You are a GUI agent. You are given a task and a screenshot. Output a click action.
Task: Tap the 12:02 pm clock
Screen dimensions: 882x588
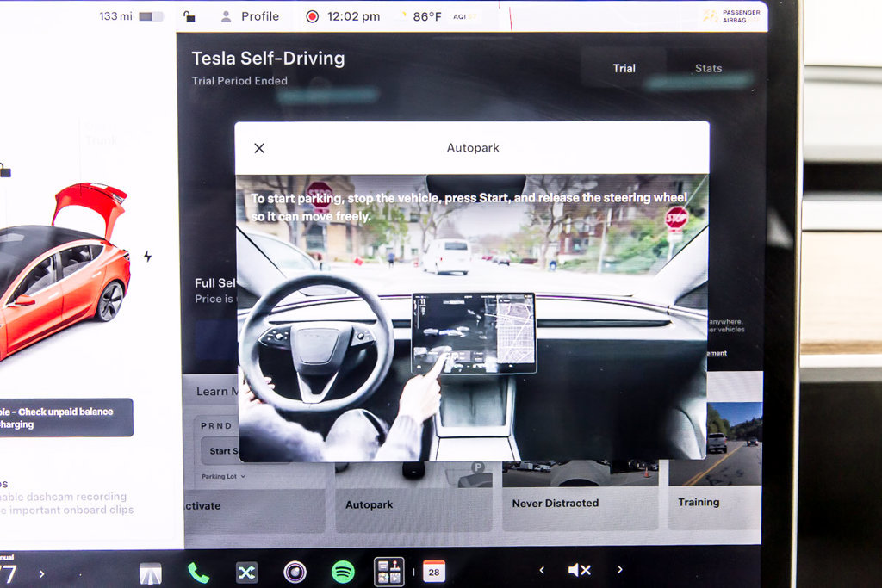click(353, 17)
